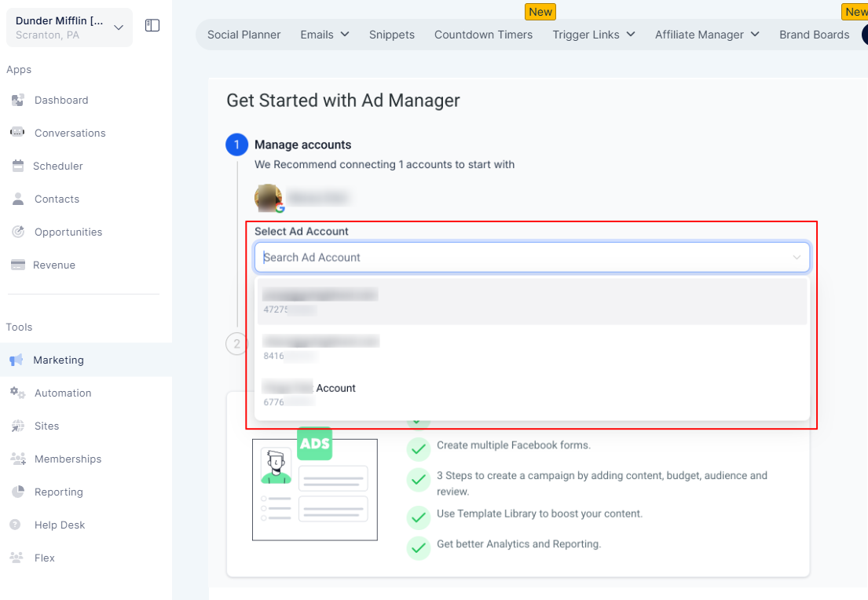Click the ADS illustration image
This screenshot has height=600, width=868.
315,484
